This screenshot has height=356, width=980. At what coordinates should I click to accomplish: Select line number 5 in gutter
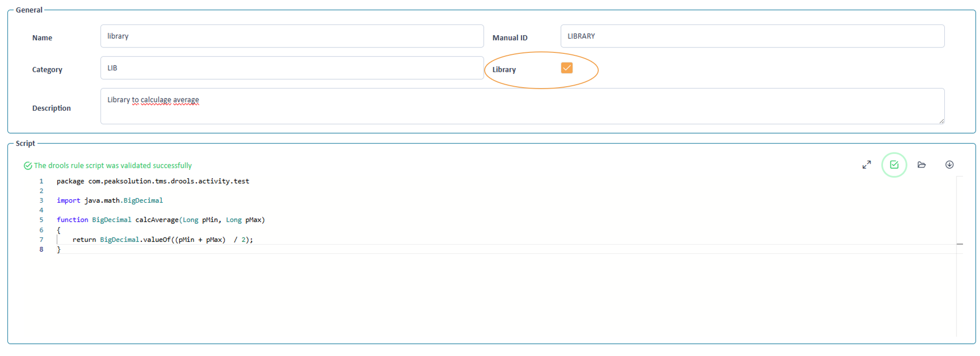(x=41, y=220)
